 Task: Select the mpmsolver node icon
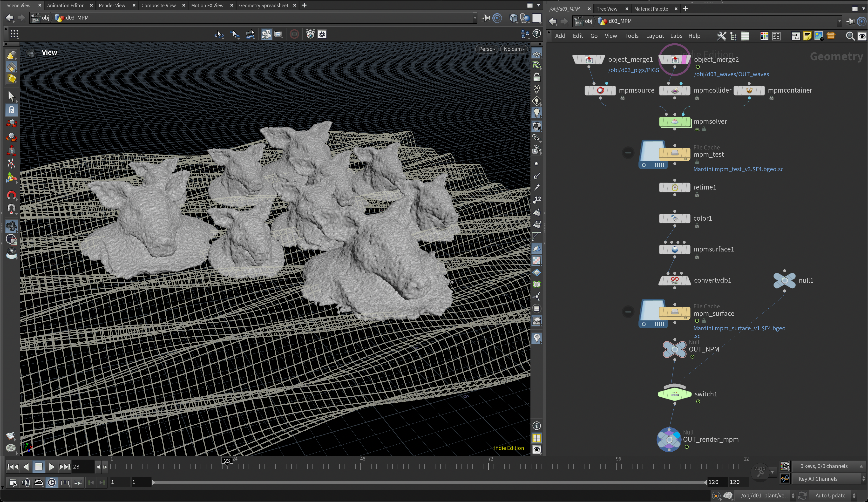[674, 122]
